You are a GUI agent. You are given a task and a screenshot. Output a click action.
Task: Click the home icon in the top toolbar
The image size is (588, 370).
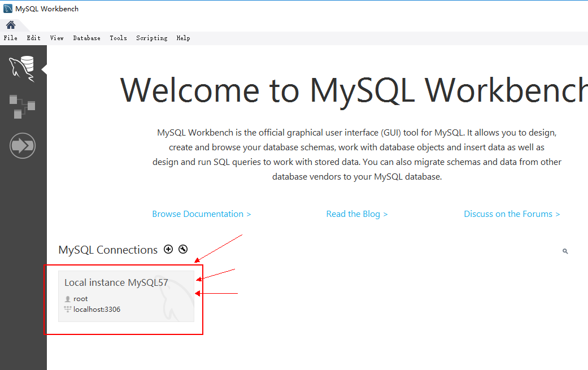(10, 24)
